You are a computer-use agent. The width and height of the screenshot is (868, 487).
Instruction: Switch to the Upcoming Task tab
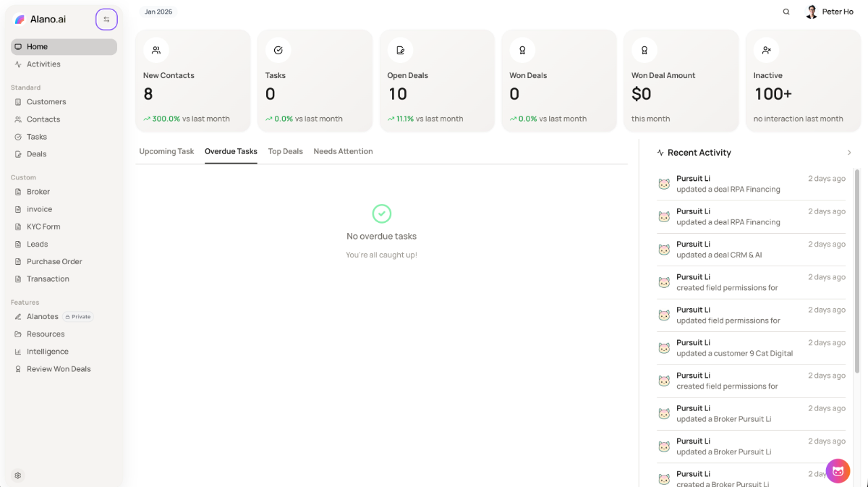tap(166, 151)
